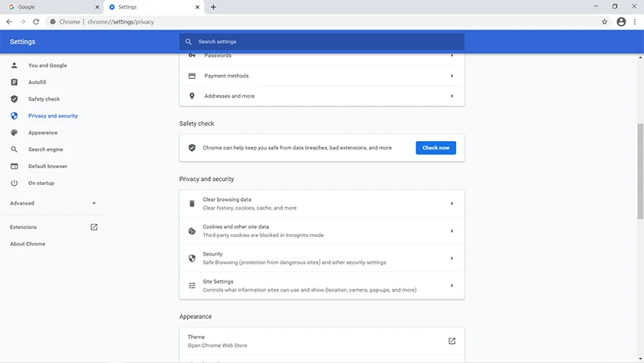Expand Security row chevron
The width and height of the screenshot is (644, 363).
[x=452, y=258]
